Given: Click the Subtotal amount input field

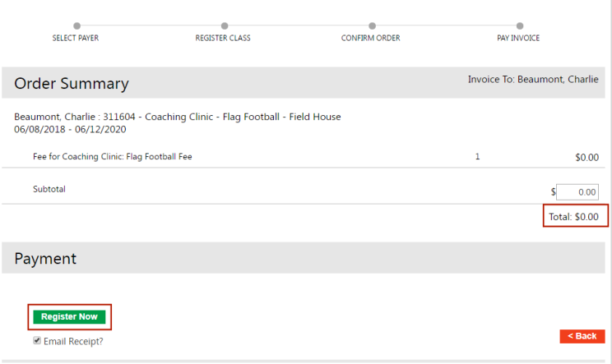Looking at the screenshot, I should (x=577, y=191).
